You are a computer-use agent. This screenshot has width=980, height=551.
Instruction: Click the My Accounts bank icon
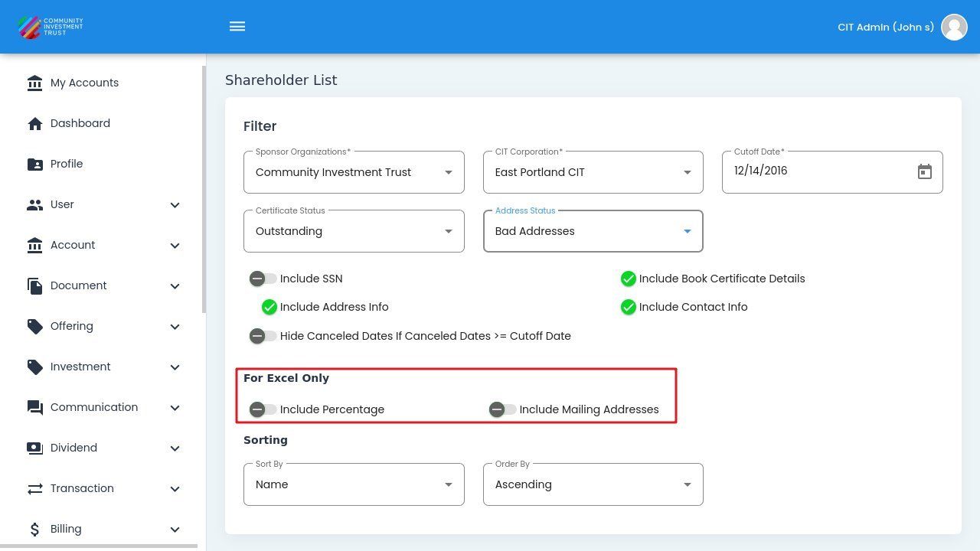point(34,83)
